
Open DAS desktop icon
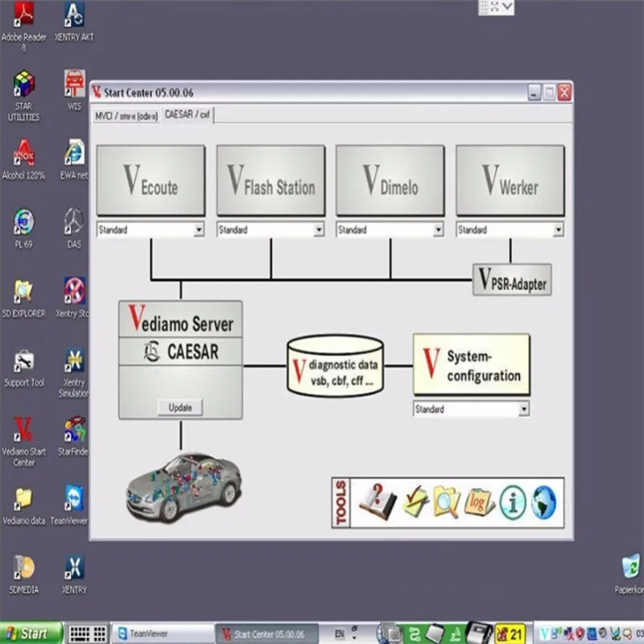74,229
